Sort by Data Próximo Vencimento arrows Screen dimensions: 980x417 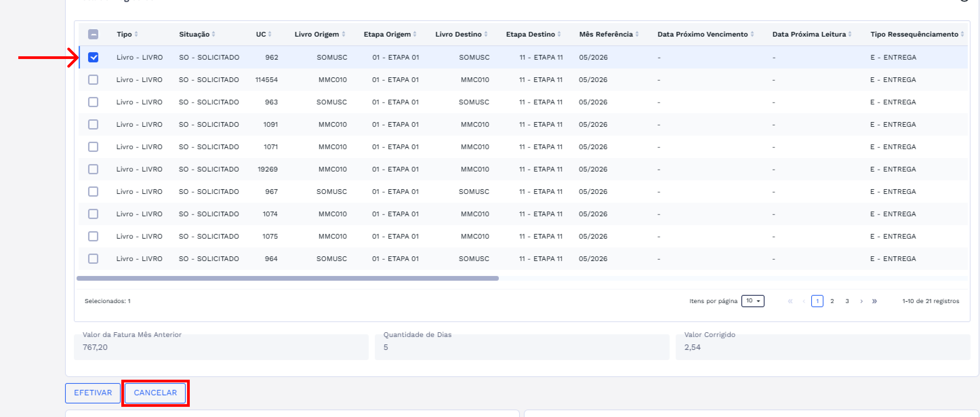pyautogui.click(x=752, y=34)
